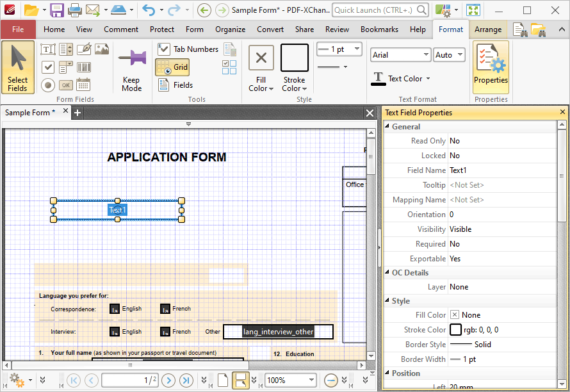Activate the Select Fields tool
This screenshot has width=570, height=392.
click(x=18, y=68)
